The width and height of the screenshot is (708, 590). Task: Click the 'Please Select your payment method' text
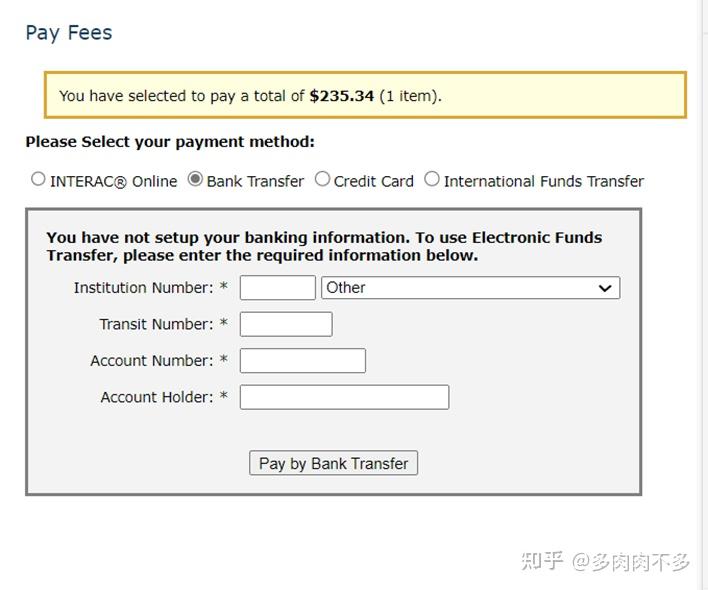[x=170, y=142]
